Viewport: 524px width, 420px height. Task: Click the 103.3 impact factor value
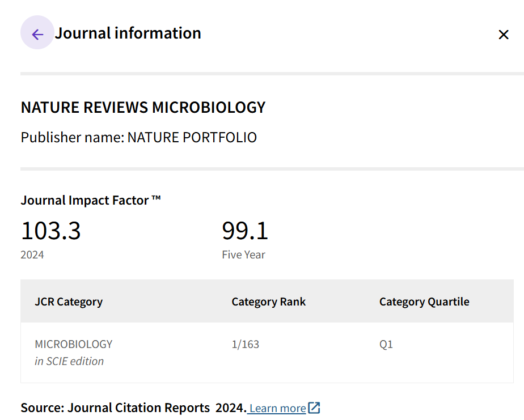tap(51, 231)
